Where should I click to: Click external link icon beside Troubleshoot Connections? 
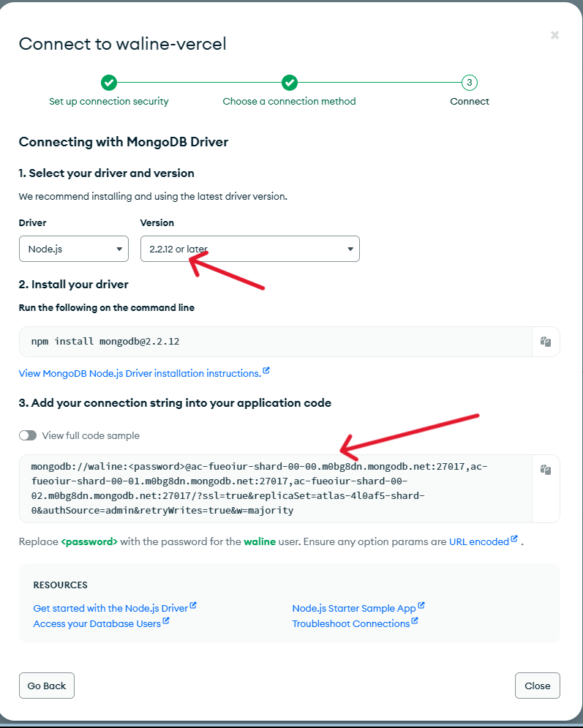(415, 622)
